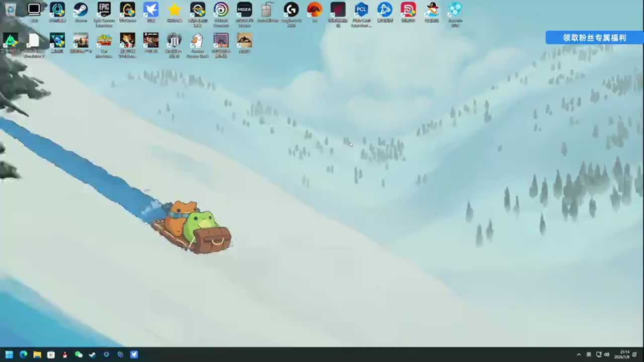Image resolution: width=644 pixels, height=362 pixels.
Task: Open the This PC monitor icon
Action: (x=34, y=10)
